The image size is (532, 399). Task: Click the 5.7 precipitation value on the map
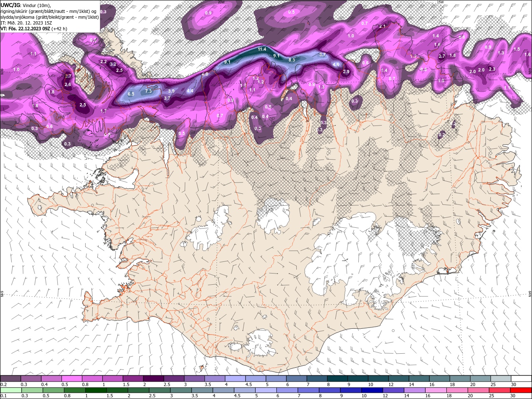click(322, 54)
